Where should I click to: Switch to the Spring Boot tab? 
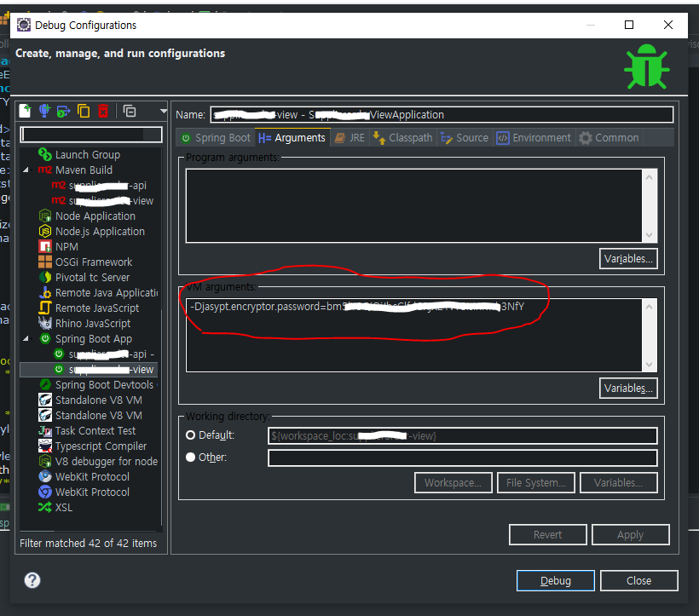[x=217, y=138]
